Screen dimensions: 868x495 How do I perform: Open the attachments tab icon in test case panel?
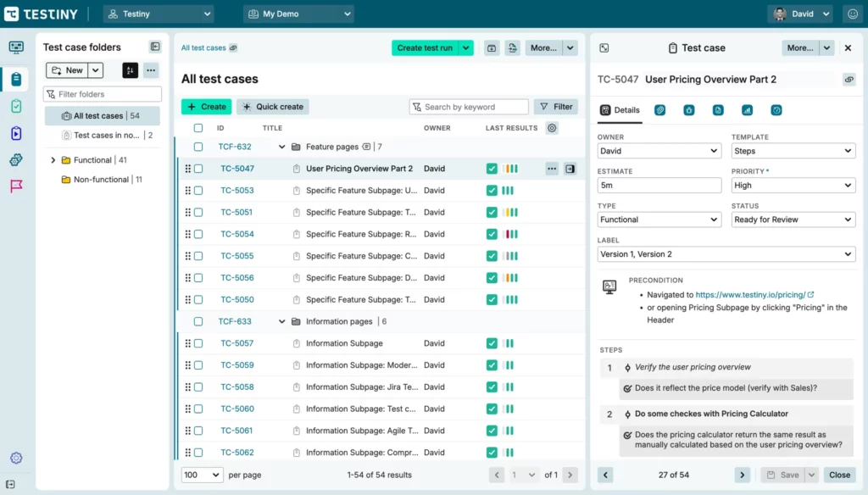pyautogui.click(x=659, y=110)
